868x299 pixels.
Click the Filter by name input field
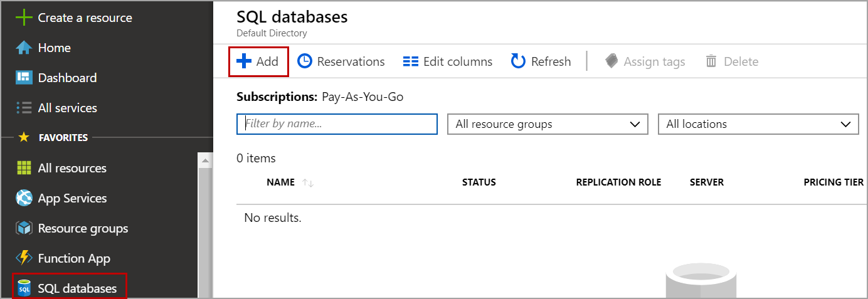pos(337,124)
